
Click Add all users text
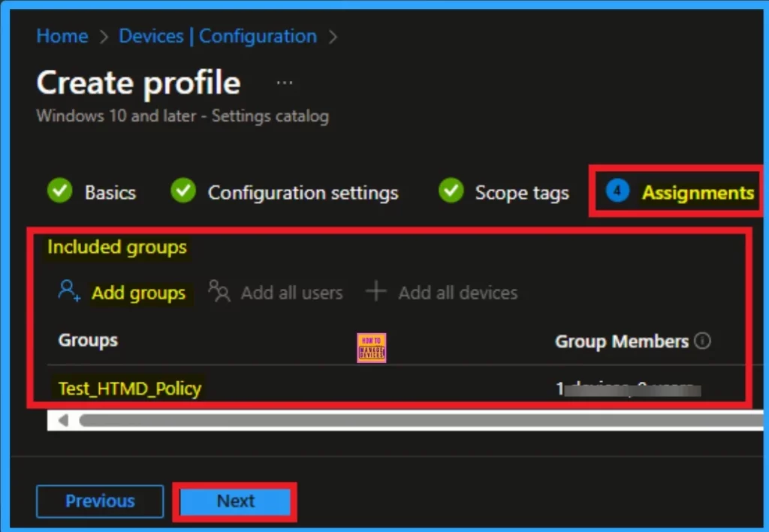(292, 293)
